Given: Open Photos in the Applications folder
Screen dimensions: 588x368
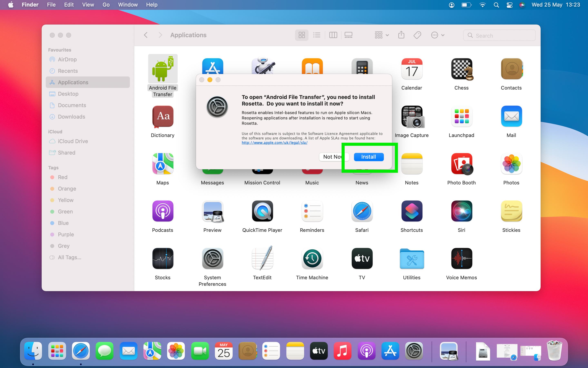Looking at the screenshot, I should [x=511, y=164].
